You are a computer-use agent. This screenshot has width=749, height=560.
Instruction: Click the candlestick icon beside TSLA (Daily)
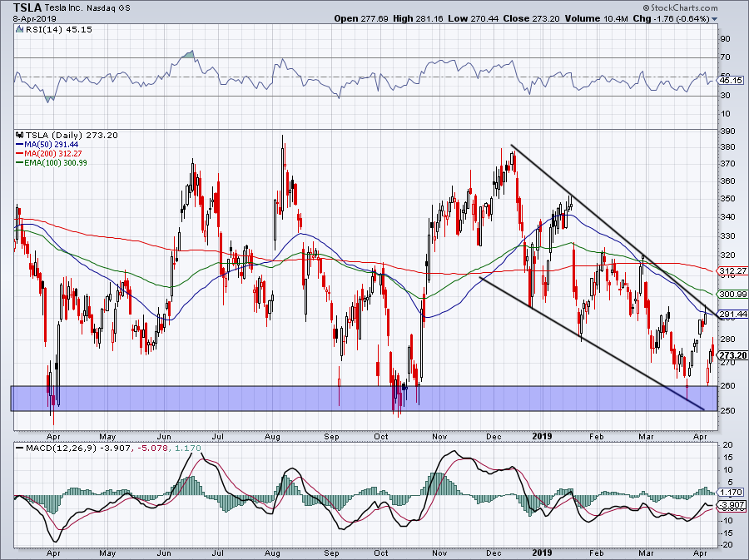(x=19, y=135)
